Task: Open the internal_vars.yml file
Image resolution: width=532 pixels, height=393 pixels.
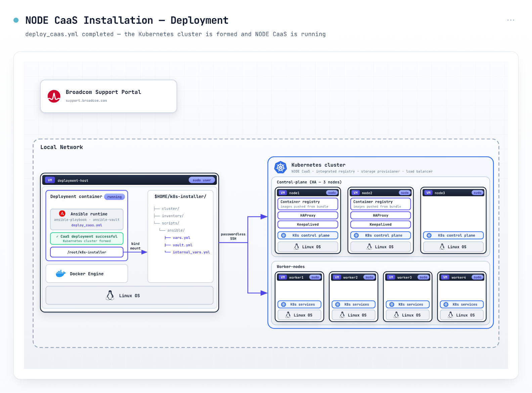Action: [x=191, y=252]
